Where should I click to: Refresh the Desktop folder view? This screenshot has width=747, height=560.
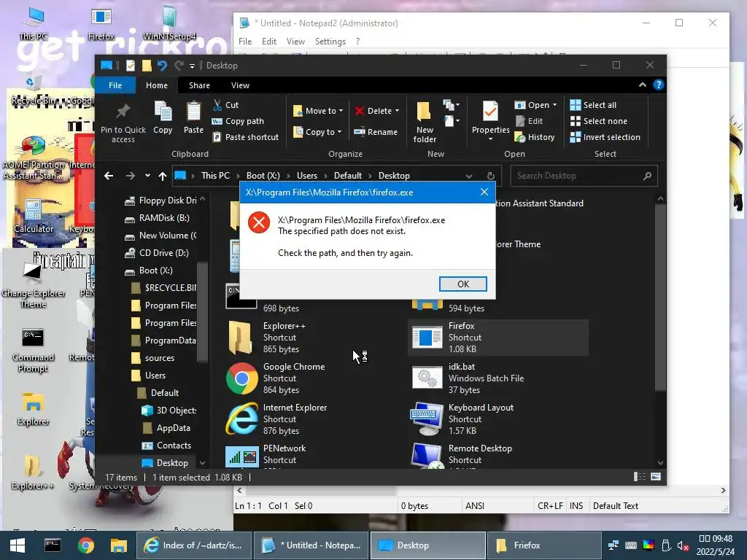click(x=491, y=176)
